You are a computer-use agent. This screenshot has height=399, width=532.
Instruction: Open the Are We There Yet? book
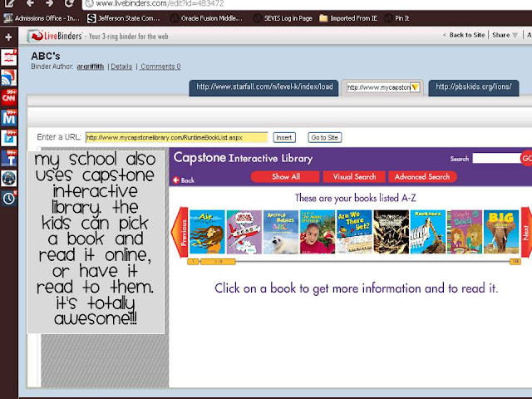tap(355, 232)
